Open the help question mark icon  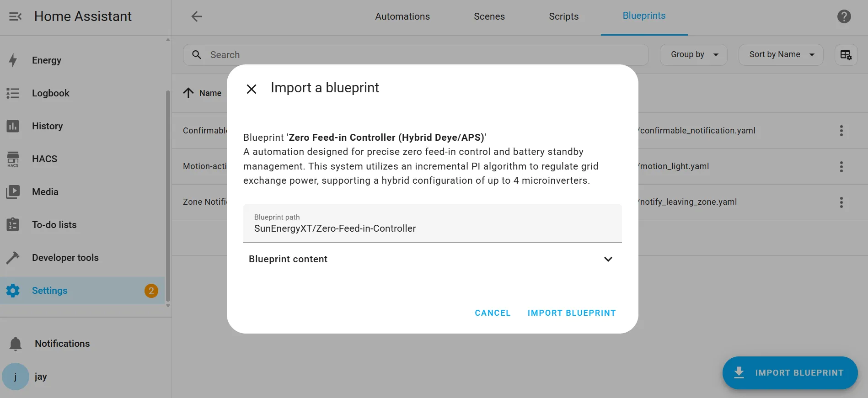tap(844, 16)
